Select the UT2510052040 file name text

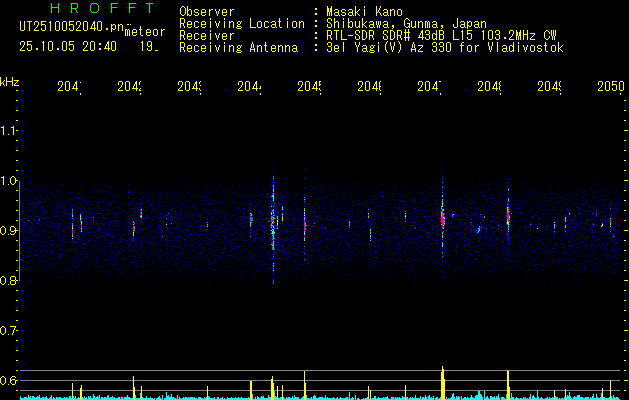(x=71, y=27)
